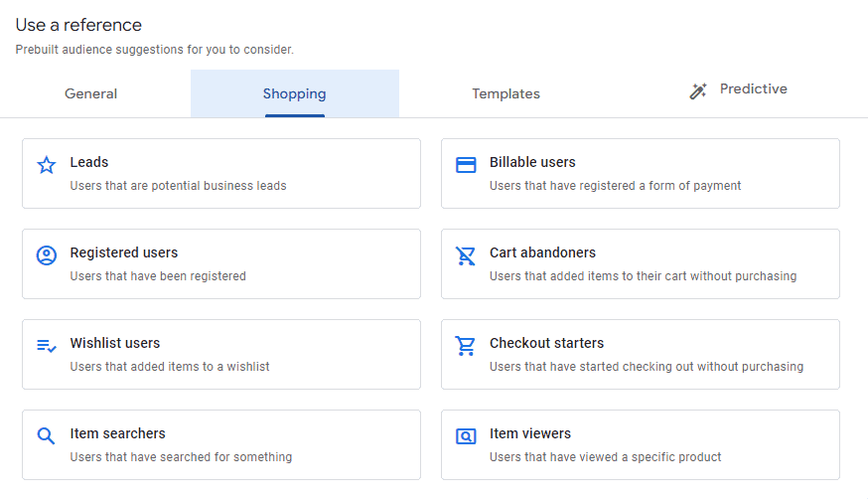Click the Wishlist users description text
The height and width of the screenshot is (499, 868).
170,367
